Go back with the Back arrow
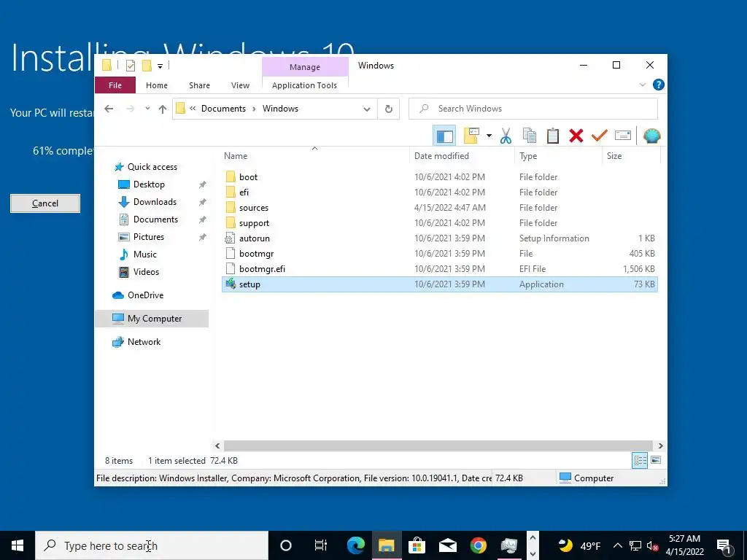The width and height of the screenshot is (747, 560). click(109, 109)
